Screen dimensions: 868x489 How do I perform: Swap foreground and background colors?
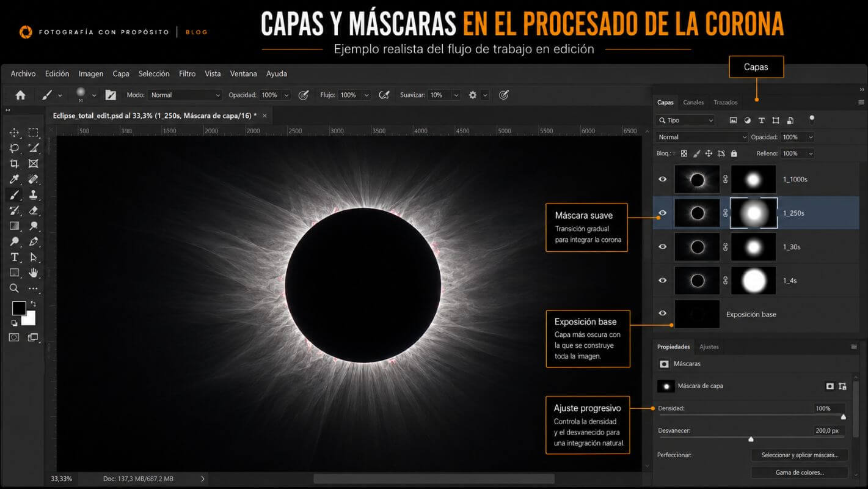33,304
